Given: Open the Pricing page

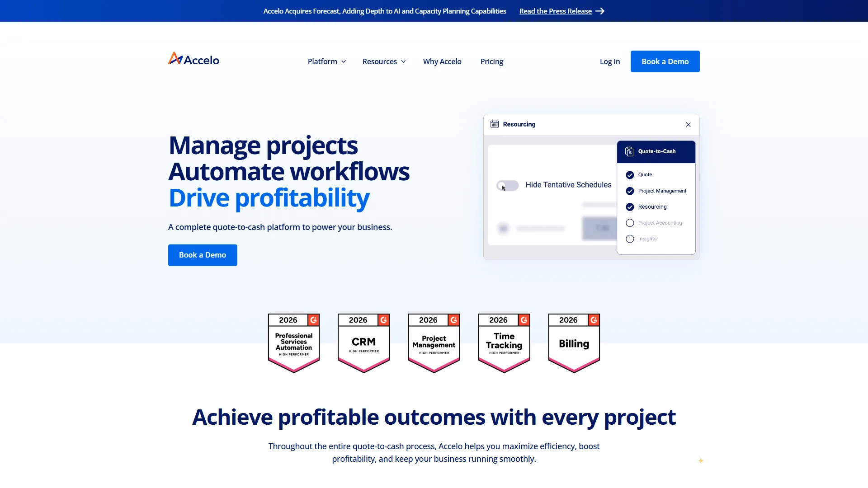Looking at the screenshot, I should point(491,61).
